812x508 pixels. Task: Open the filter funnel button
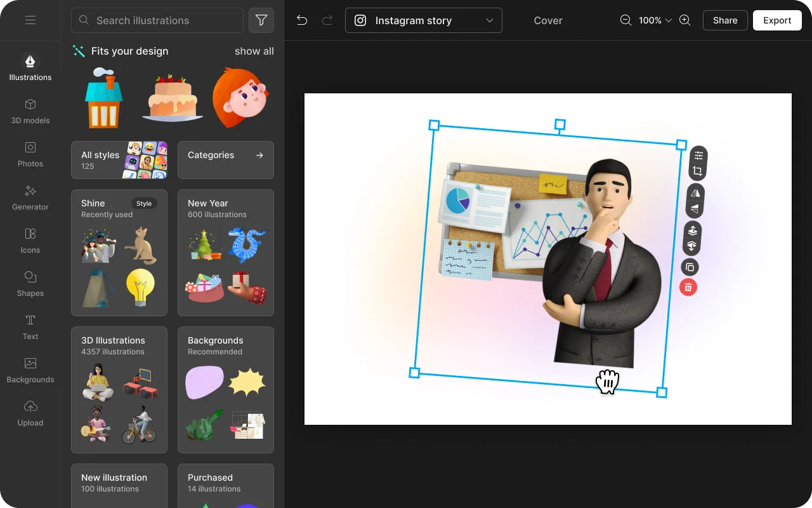click(x=261, y=20)
